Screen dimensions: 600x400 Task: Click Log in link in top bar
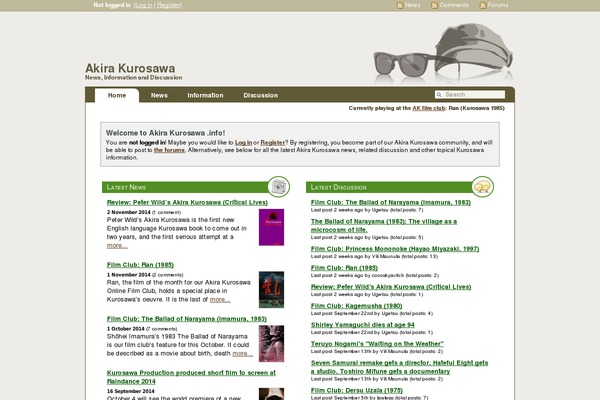[x=144, y=5]
